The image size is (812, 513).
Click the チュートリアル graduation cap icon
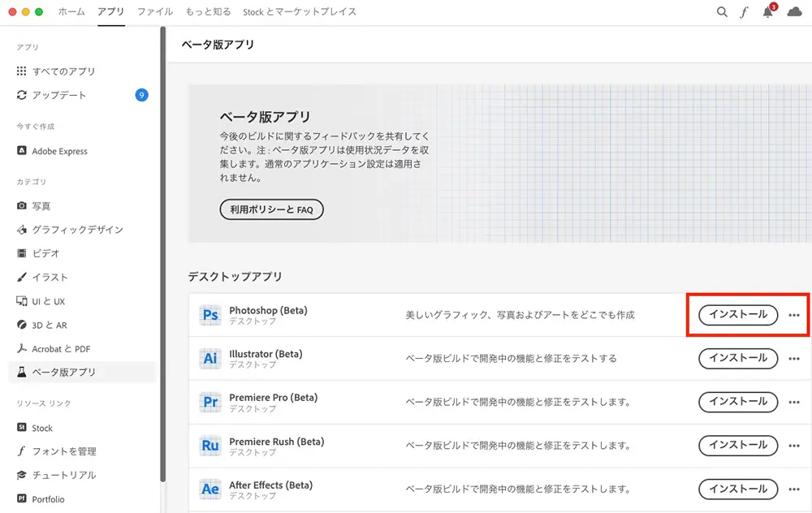[21, 475]
